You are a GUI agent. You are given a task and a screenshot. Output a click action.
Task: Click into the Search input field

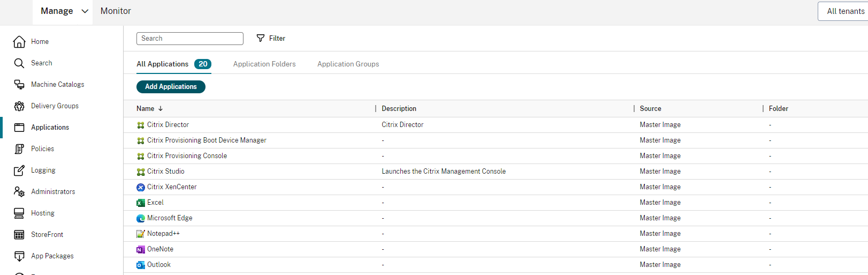coord(190,39)
